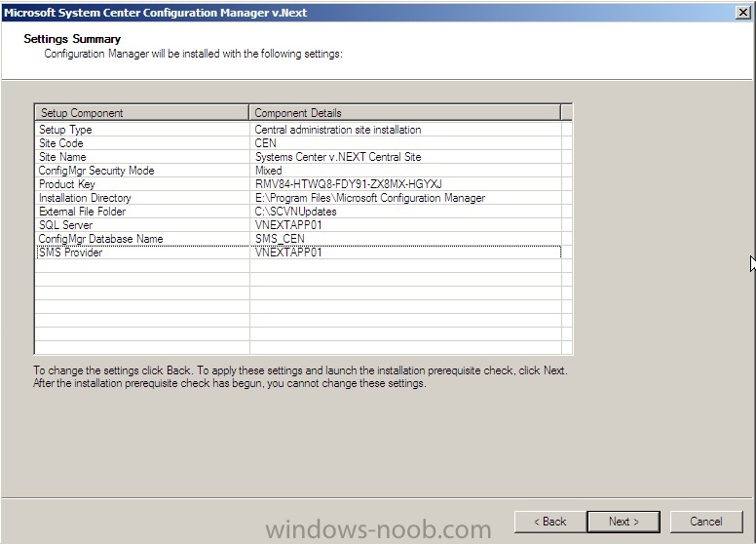Select the Site Code row label
Image resolution: width=756 pixels, height=544 pixels.
(x=60, y=143)
